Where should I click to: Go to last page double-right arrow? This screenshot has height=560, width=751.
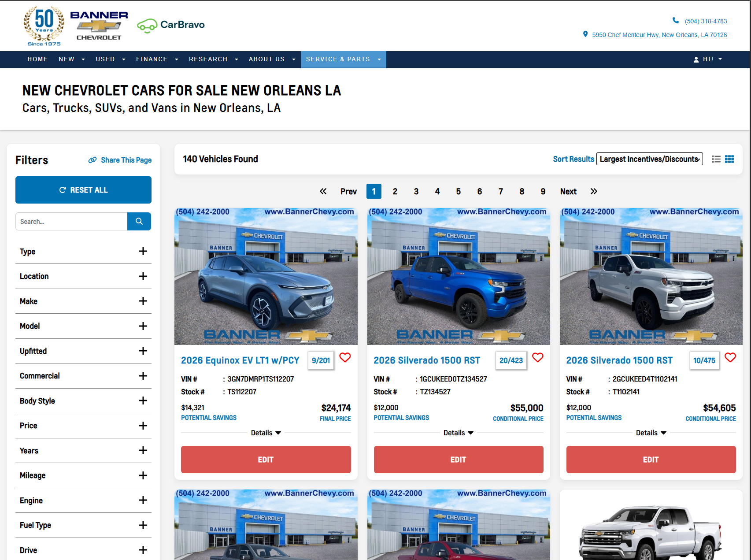coord(594,191)
